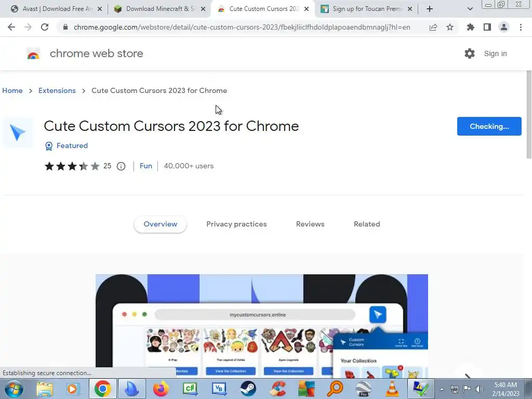This screenshot has width=532, height=399.
Task: Close the Avast tab
Action: (100, 9)
